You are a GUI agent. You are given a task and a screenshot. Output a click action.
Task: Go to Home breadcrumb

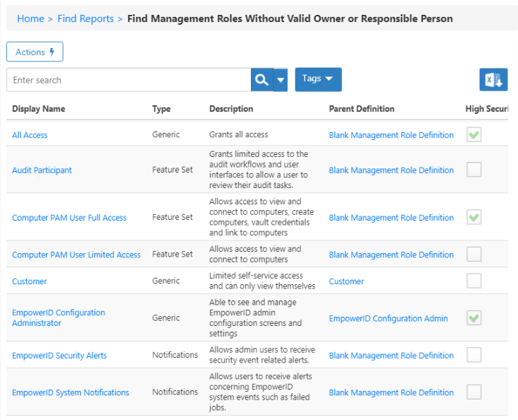point(30,18)
